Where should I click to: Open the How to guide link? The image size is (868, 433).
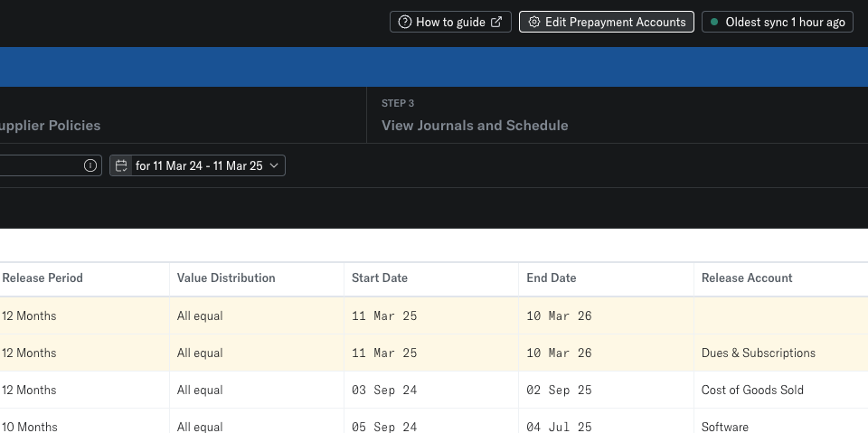(x=450, y=22)
